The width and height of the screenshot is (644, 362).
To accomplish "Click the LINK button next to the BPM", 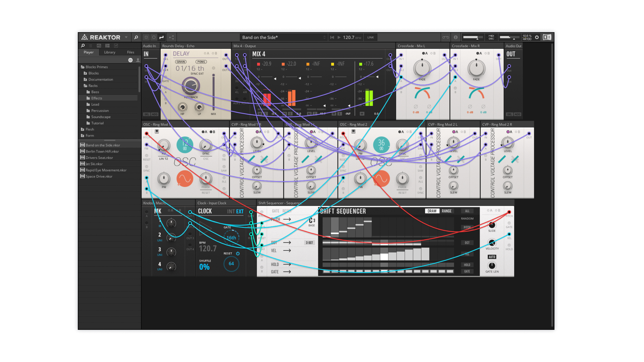I will point(370,37).
